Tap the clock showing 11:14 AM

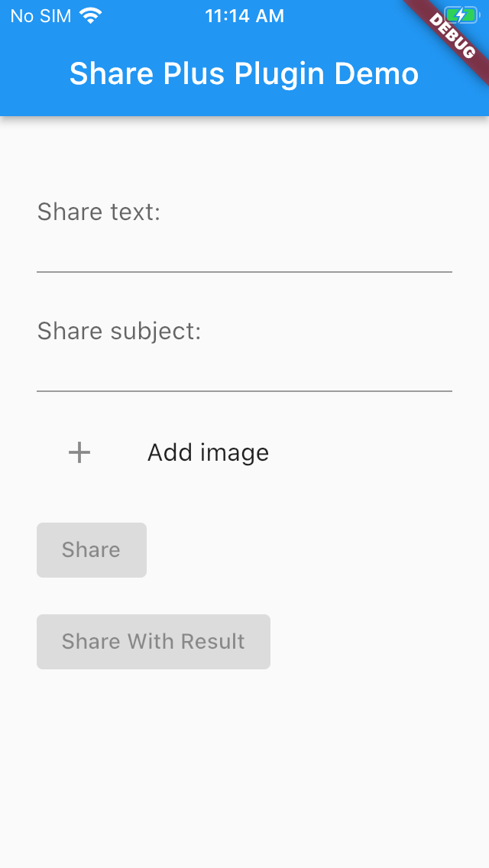244,15
